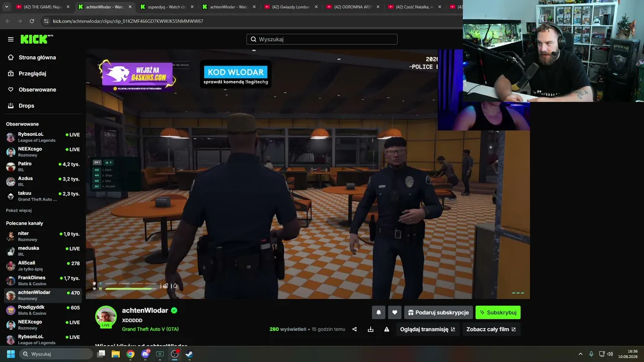Download the clip with the download icon
The width and height of the screenshot is (644, 362).
(x=371, y=329)
